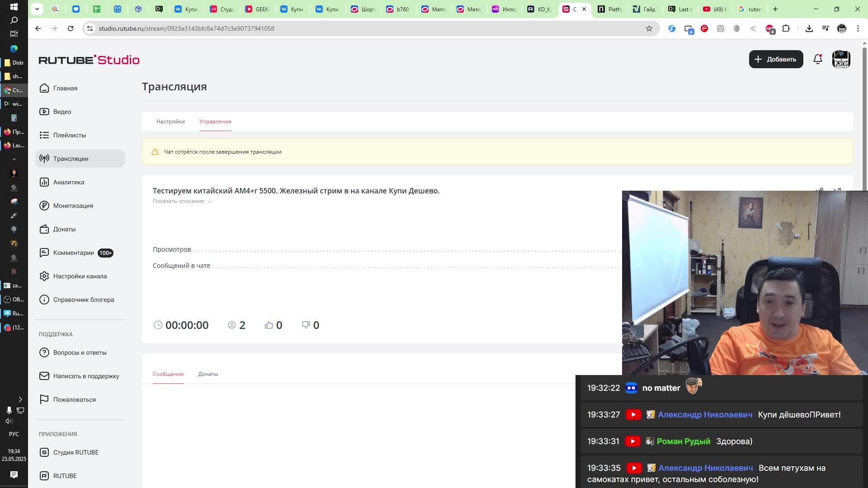Expand the Windows taskbar chevron
Image resolution: width=868 pixels, height=488 pixels.
[20, 399]
